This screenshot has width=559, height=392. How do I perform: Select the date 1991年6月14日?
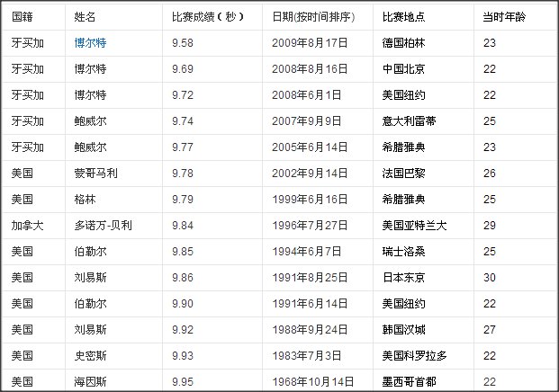coord(310,304)
